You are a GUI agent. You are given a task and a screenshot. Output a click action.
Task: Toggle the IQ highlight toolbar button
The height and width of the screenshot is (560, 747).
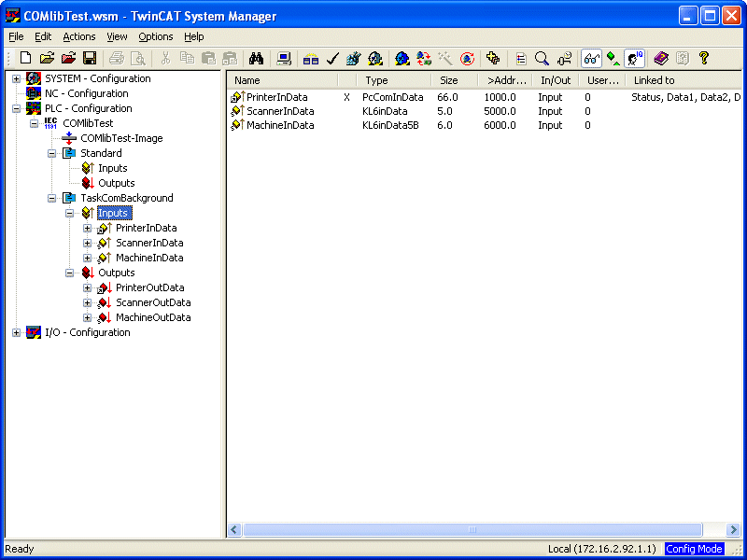[635, 59]
